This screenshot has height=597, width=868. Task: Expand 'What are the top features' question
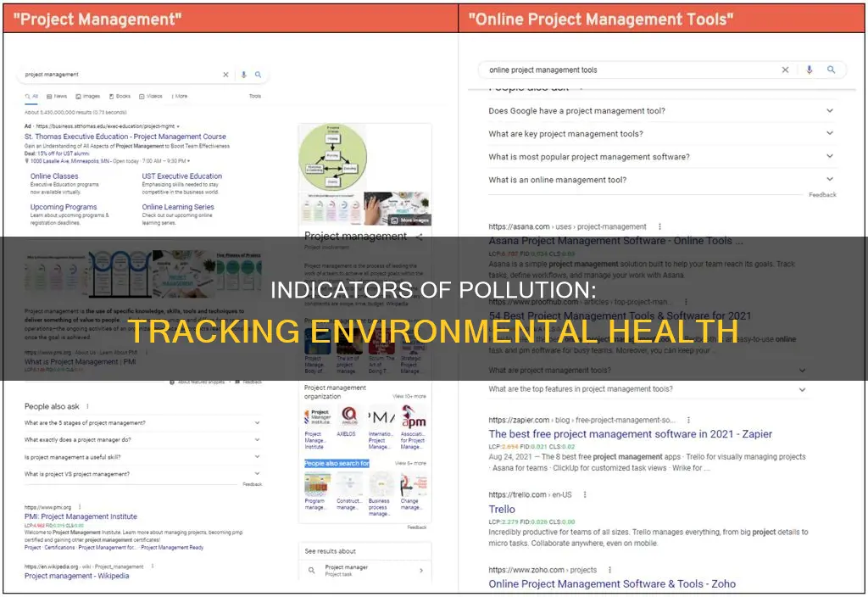(647, 388)
